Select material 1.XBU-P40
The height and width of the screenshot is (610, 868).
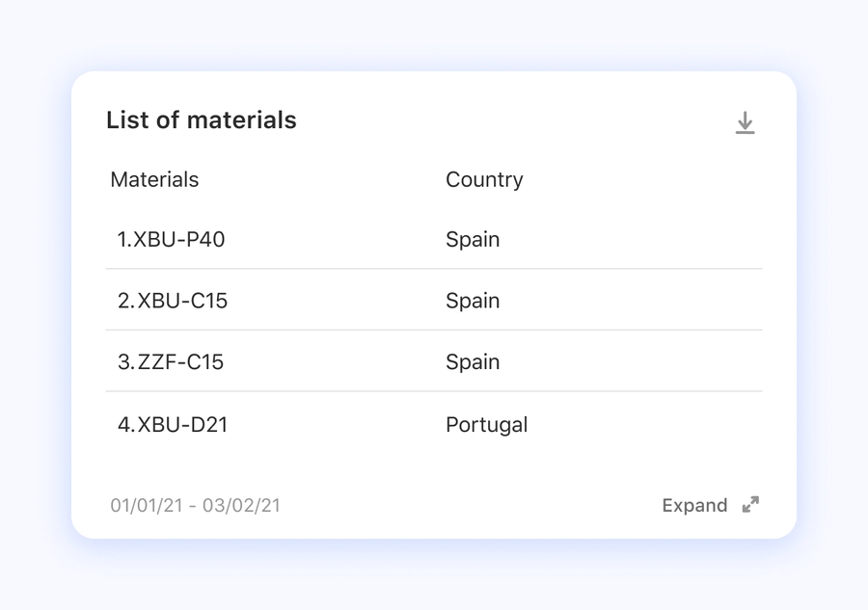pyautogui.click(x=171, y=239)
